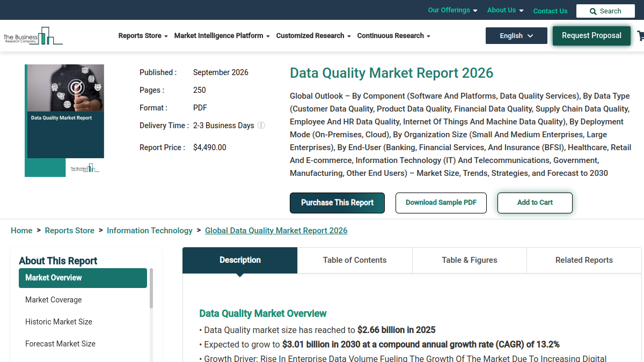This screenshot has width=644, height=362.
Task: Click the $4,490.00 report price
Action: [x=210, y=147]
